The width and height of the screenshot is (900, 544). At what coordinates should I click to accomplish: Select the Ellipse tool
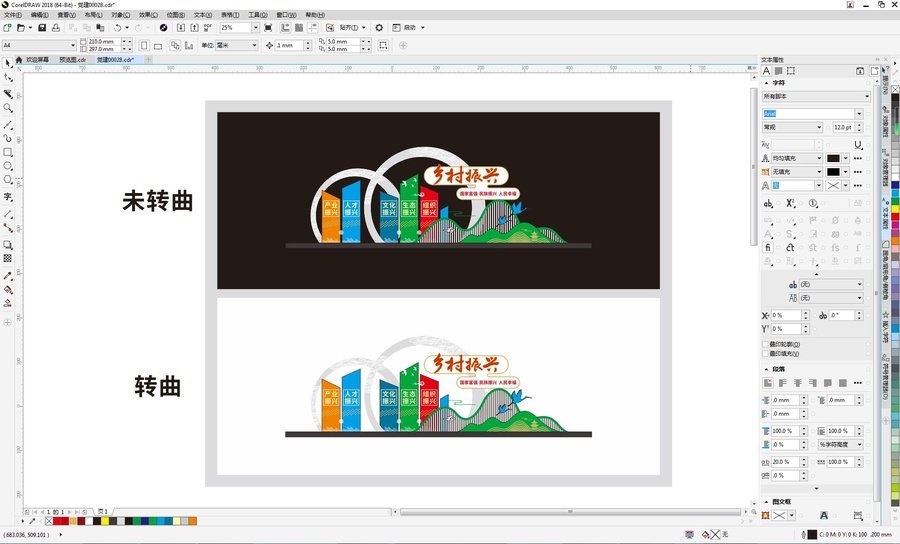click(x=7, y=166)
